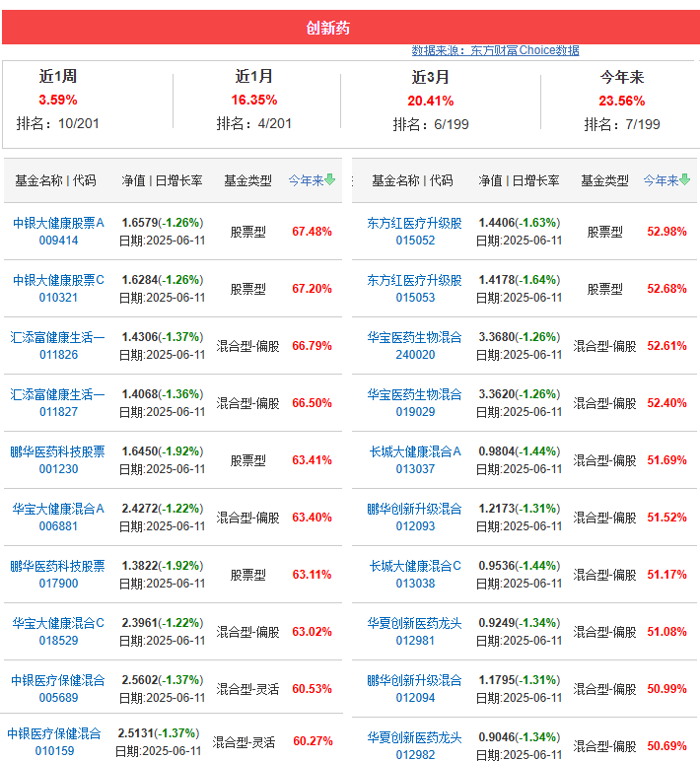Open fund code 012981
700x761 pixels.
(x=415, y=641)
